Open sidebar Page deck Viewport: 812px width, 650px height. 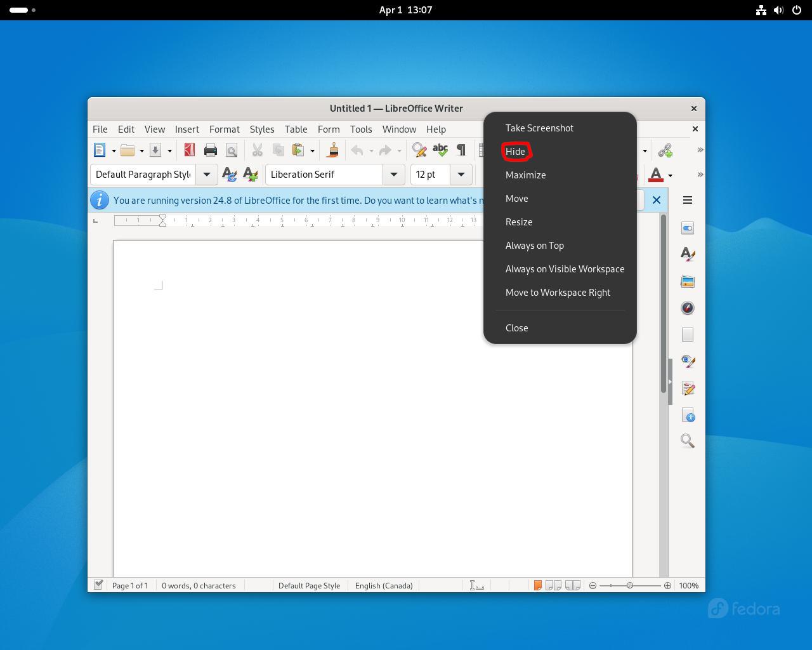pyautogui.click(x=688, y=335)
